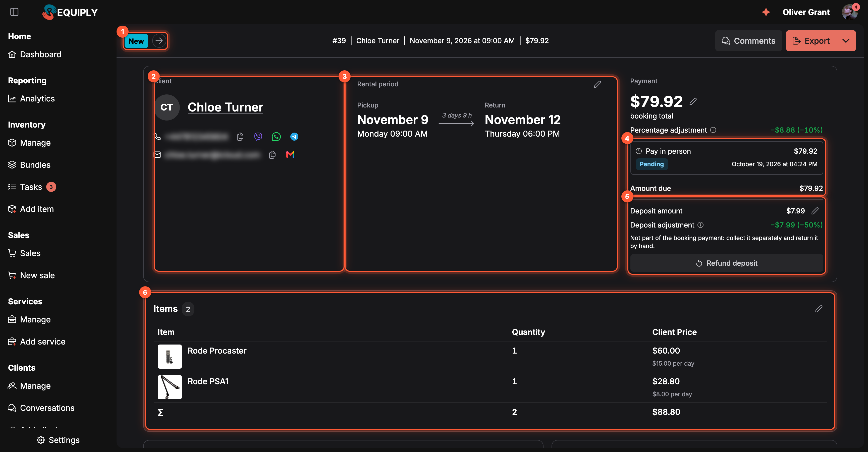
Task: Show info about Deposit adjustment
Action: 700,225
